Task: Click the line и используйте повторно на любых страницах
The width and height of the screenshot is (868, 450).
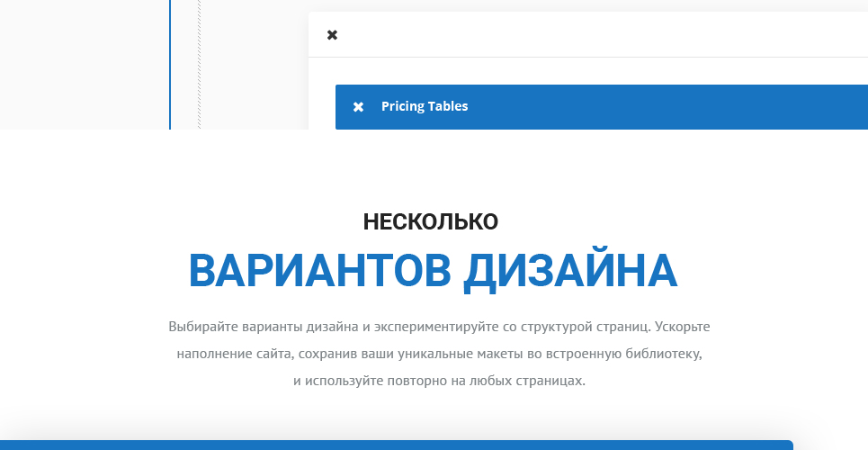Action: point(439,381)
